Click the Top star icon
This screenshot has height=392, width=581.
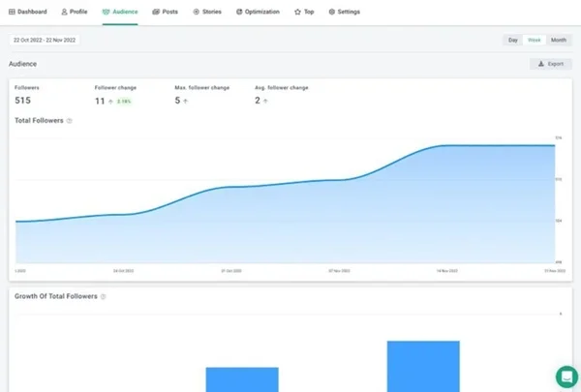(x=298, y=12)
